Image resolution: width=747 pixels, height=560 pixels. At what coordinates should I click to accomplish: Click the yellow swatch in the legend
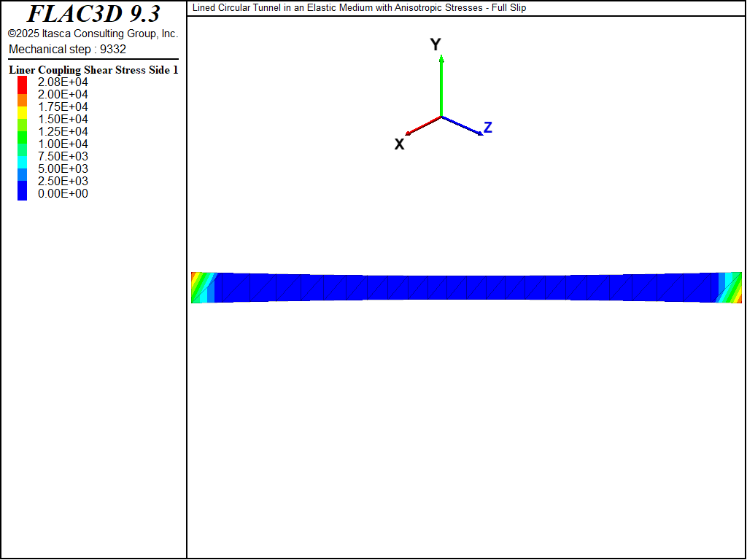pos(23,112)
